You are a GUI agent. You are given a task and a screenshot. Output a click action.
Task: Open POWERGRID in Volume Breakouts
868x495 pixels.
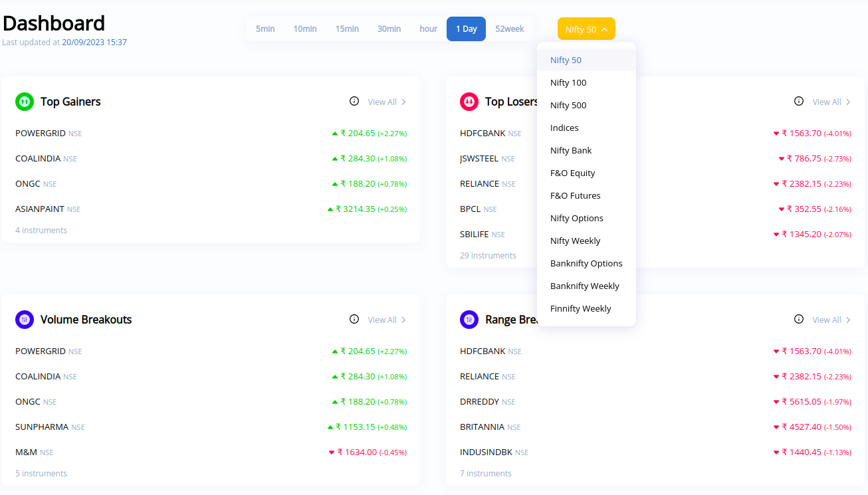pyautogui.click(x=211, y=351)
